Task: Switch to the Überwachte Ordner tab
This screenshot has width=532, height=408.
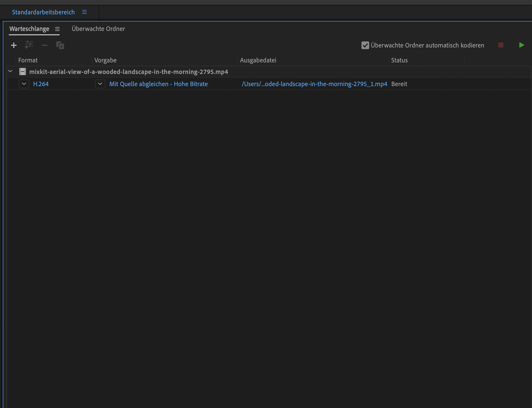Action: point(98,29)
